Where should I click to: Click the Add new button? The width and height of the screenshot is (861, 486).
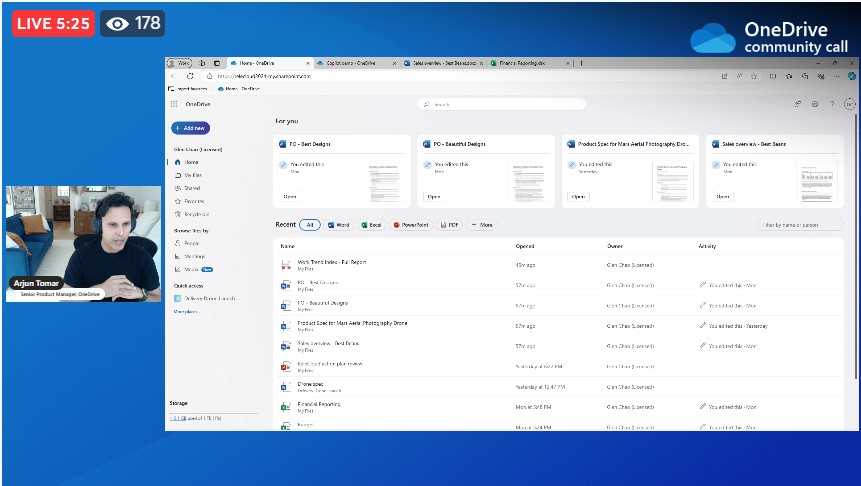[191, 128]
